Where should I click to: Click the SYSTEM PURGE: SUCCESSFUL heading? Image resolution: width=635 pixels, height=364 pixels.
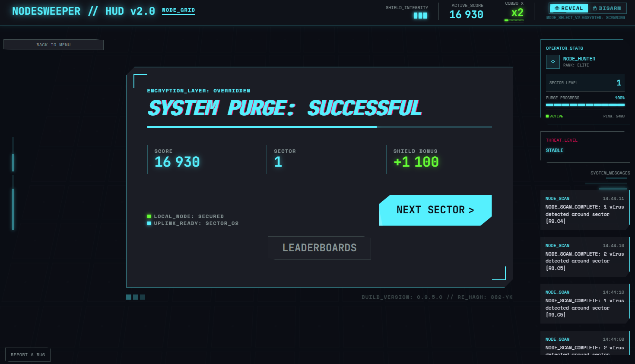point(285,108)
